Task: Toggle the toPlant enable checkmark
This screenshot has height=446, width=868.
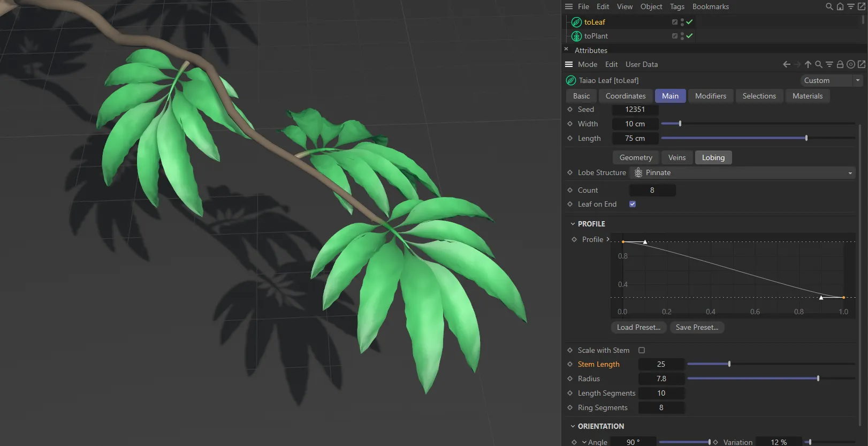Action: (690, 36)
